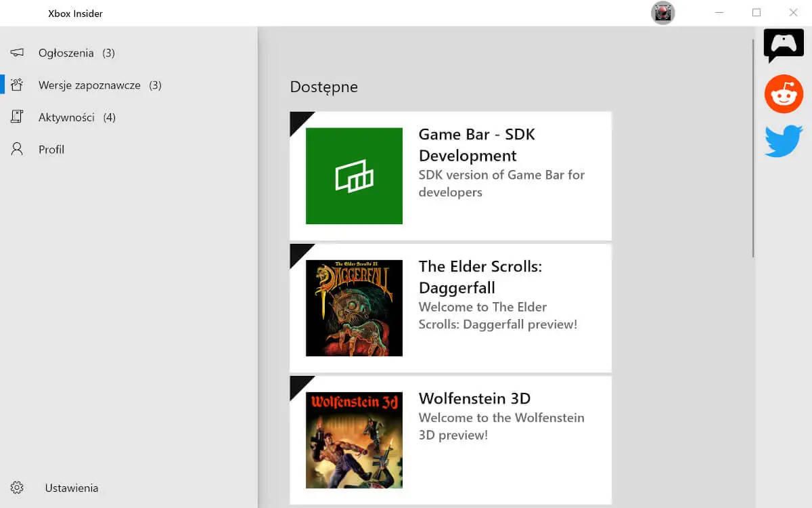The width and height of the screenshot is (812, 508).
Task: Open Profil via the person icon
Action: click(16, 148)
